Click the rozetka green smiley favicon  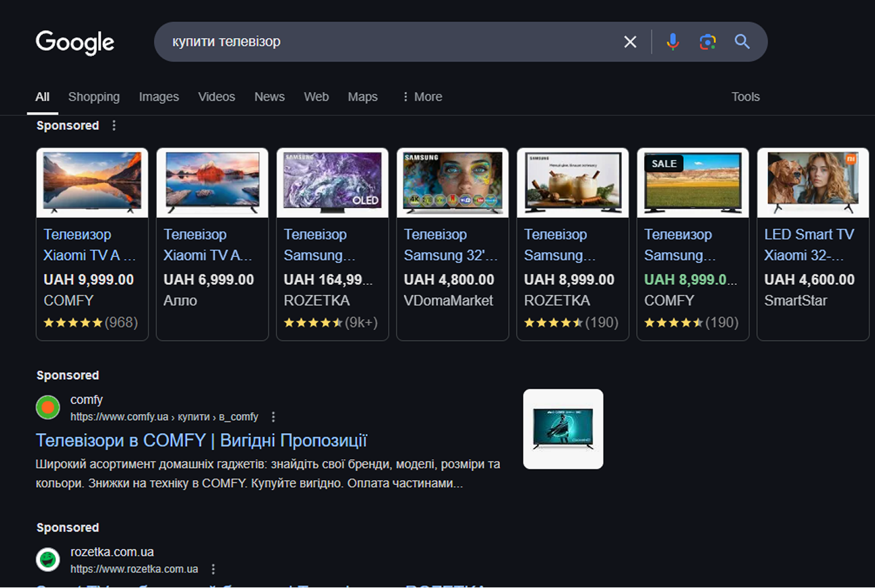point(48,559)
